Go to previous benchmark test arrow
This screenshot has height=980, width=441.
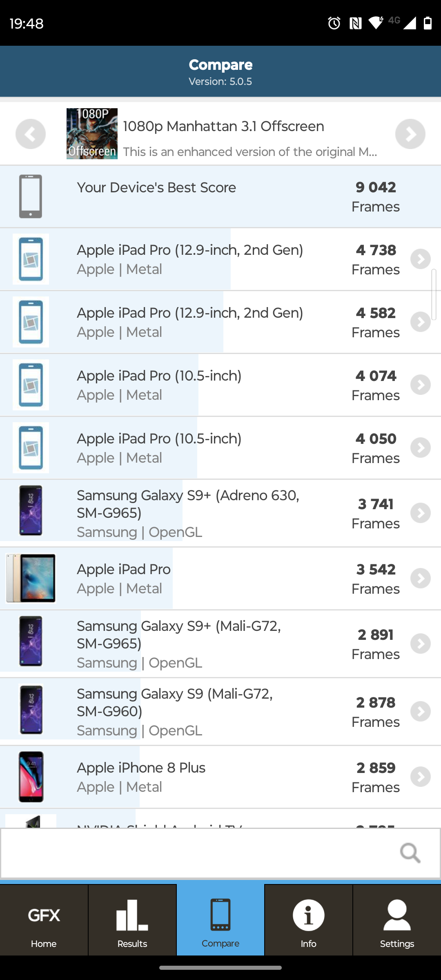click(31, 134)
